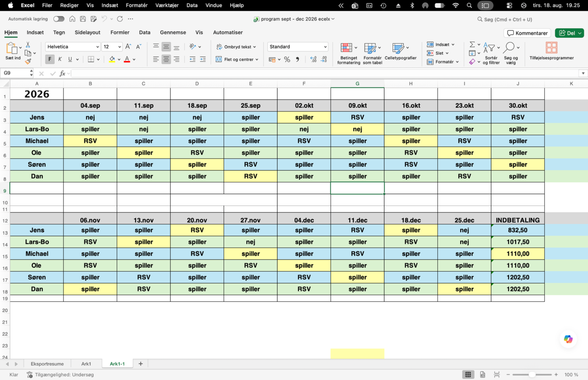Viewport: 588px width, 380px height.
Task: Open the Værktøjer menu in menu bar
Action: click(167, 5)
